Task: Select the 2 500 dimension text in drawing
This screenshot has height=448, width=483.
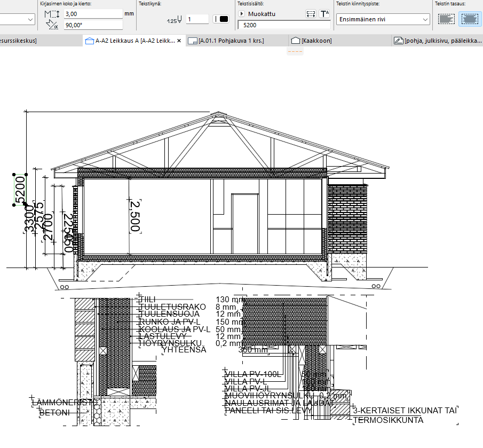Action: 136,215
